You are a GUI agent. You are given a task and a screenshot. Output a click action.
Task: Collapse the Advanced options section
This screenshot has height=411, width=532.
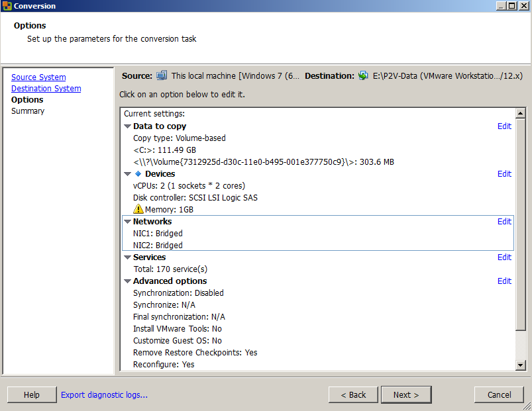(x=128, y=281)
